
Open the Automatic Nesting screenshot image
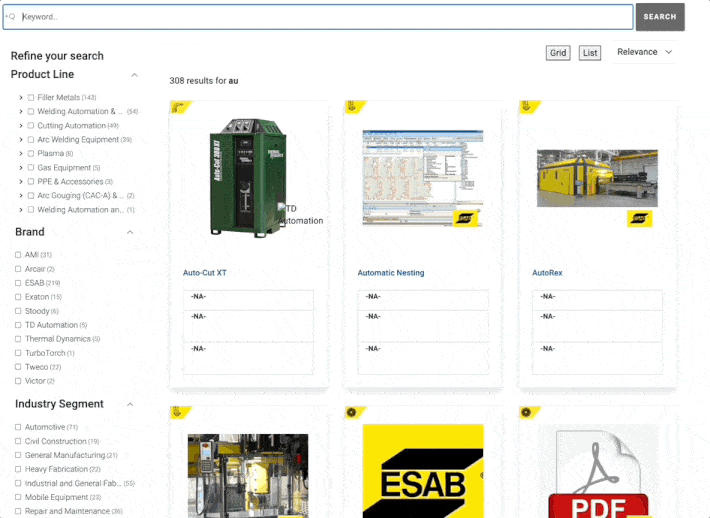tap(422, 177)
